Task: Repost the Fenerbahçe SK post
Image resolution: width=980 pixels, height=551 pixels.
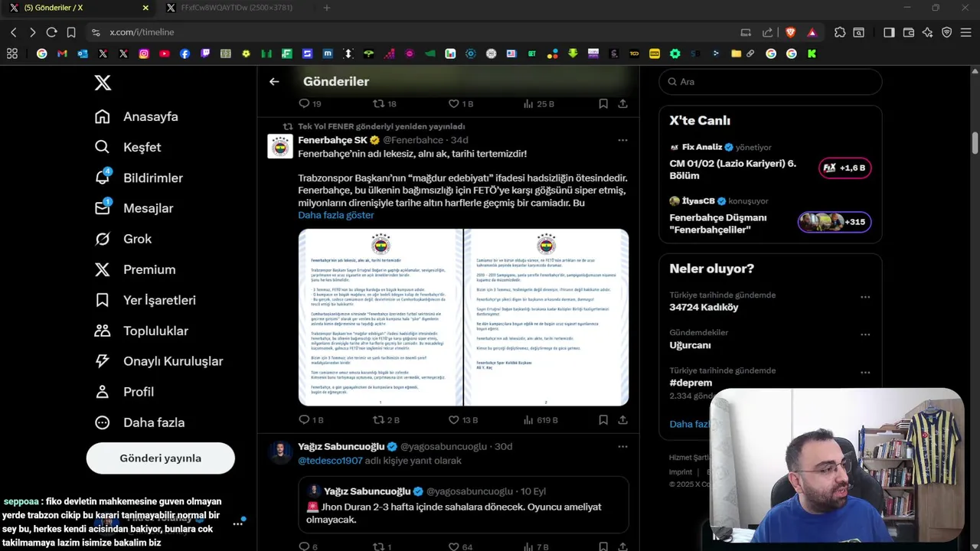Action: pyautogui.click(x=386, y=420)
